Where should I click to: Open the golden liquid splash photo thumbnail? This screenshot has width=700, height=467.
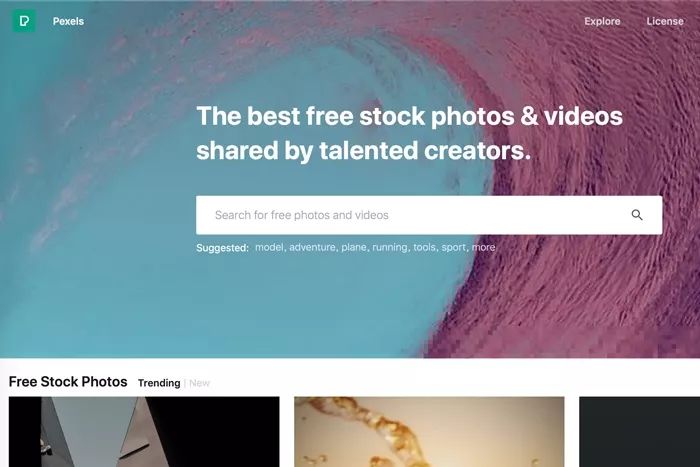[429, 432]
